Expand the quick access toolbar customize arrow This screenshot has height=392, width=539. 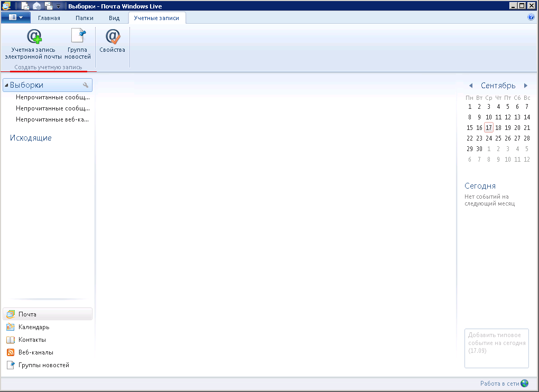[x=59, y=6]
